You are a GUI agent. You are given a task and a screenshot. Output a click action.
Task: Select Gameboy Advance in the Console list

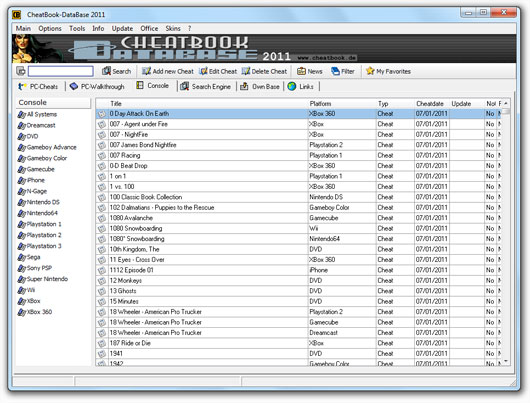[x=51, y=147]
